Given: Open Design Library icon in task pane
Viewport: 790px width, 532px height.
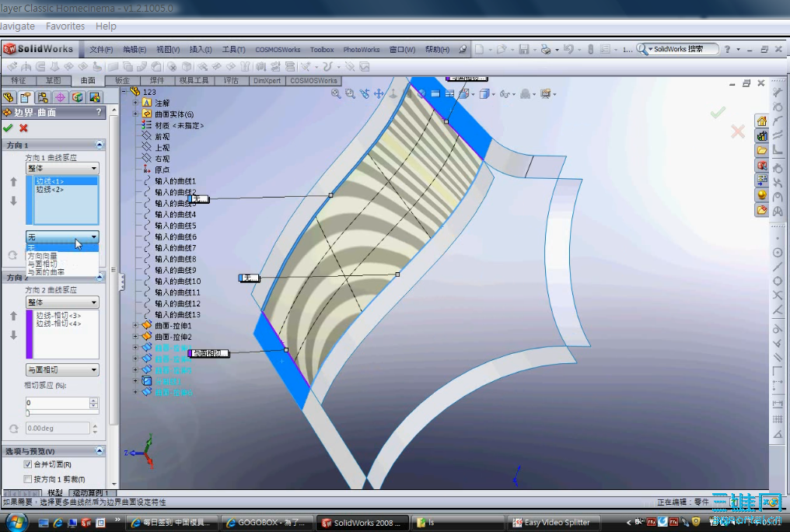Looking at the screenshot, I should click(x=761, y=136).
